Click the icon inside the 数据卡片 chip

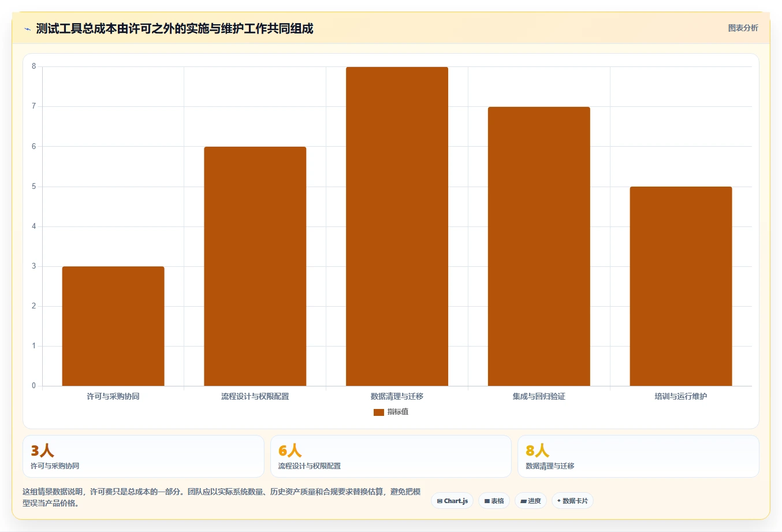(559, 501)
